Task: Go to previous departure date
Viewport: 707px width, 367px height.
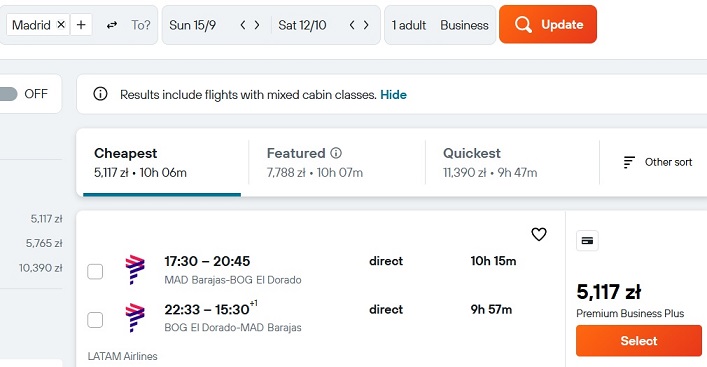Action: click(243, 25)
